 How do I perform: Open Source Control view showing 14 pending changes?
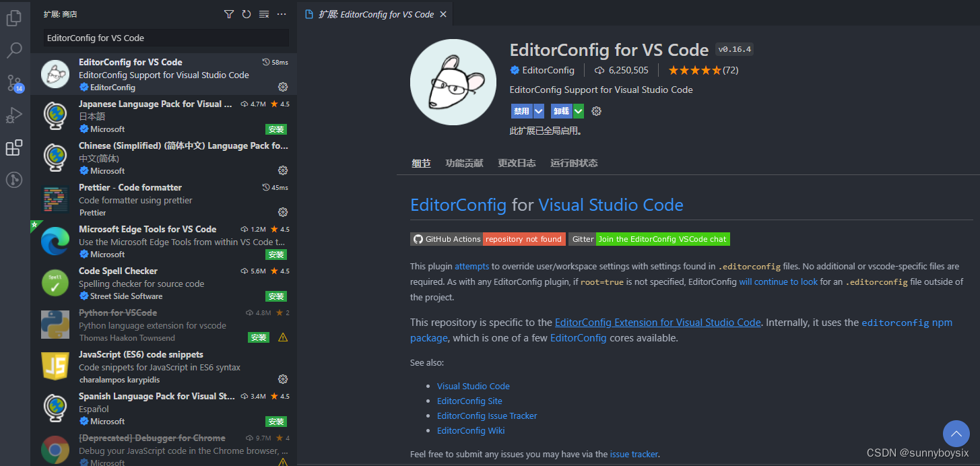[14, 82]
